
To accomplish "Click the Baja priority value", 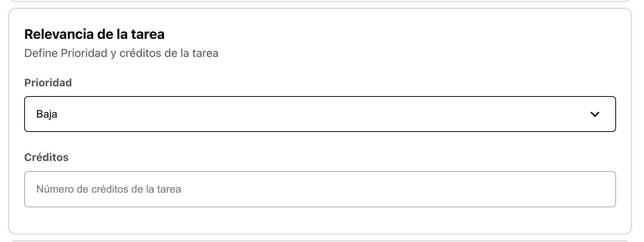I will click(47, 114).
